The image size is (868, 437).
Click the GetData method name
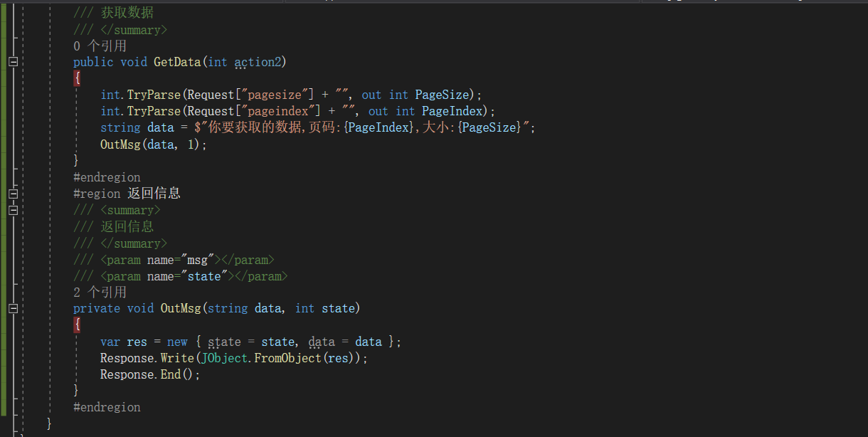pos(178,62)
